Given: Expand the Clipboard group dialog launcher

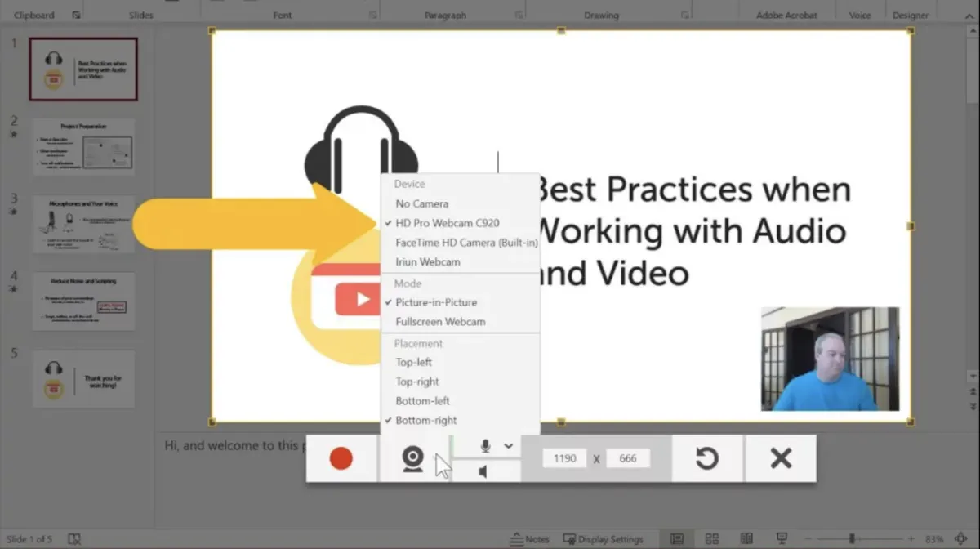Looking at the screenshot, I should (76, 15).
